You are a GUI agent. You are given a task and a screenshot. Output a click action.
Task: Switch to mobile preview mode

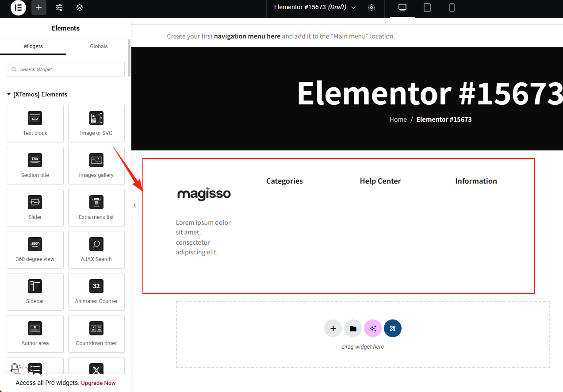click(x=452, y=8)
